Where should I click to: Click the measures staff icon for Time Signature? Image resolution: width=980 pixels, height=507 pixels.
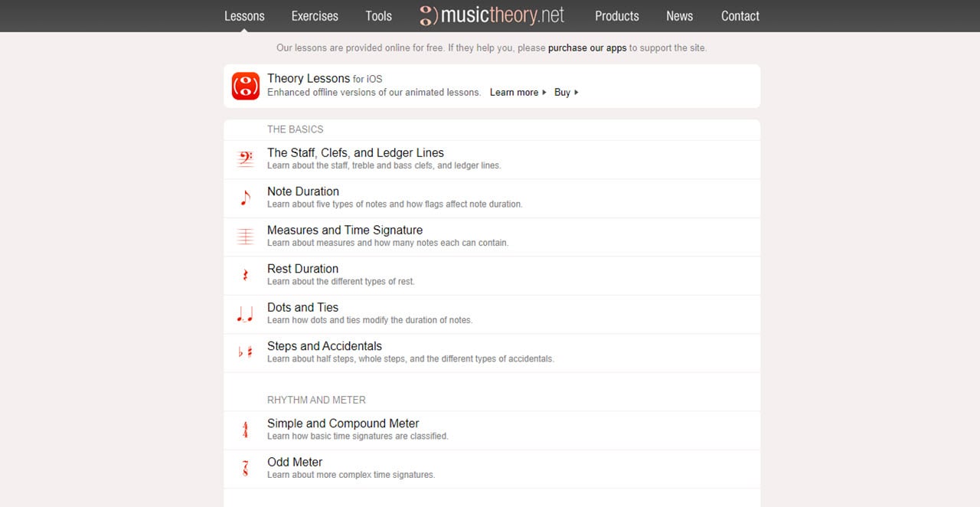(245, 237)
